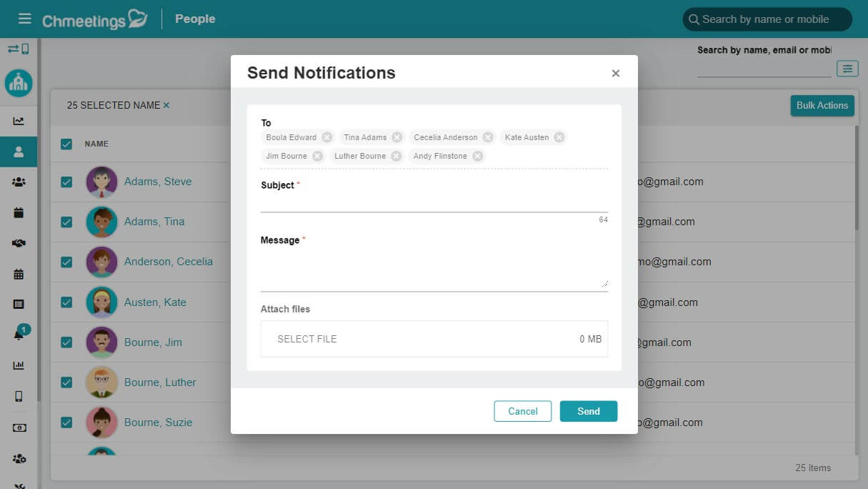The width and height of the screenshot is (868, 489).
Task: Click the Send button
Action: 589,411
